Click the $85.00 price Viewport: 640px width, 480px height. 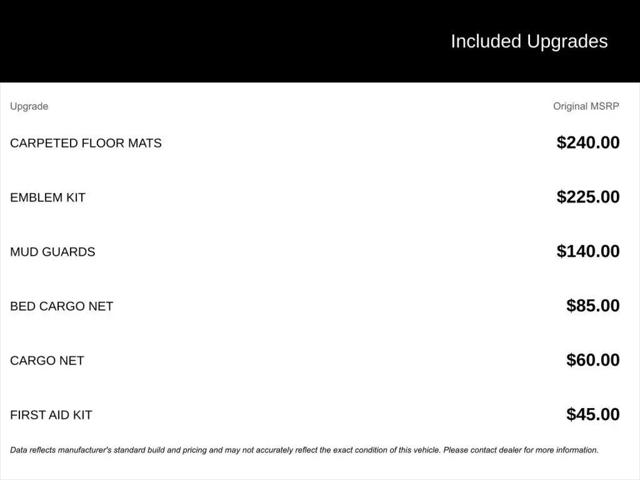tap(593, 305)
